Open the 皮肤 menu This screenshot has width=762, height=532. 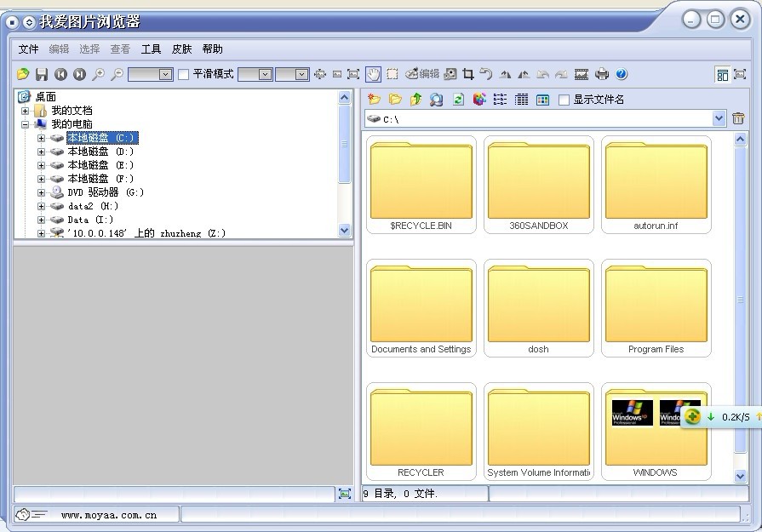181,49
